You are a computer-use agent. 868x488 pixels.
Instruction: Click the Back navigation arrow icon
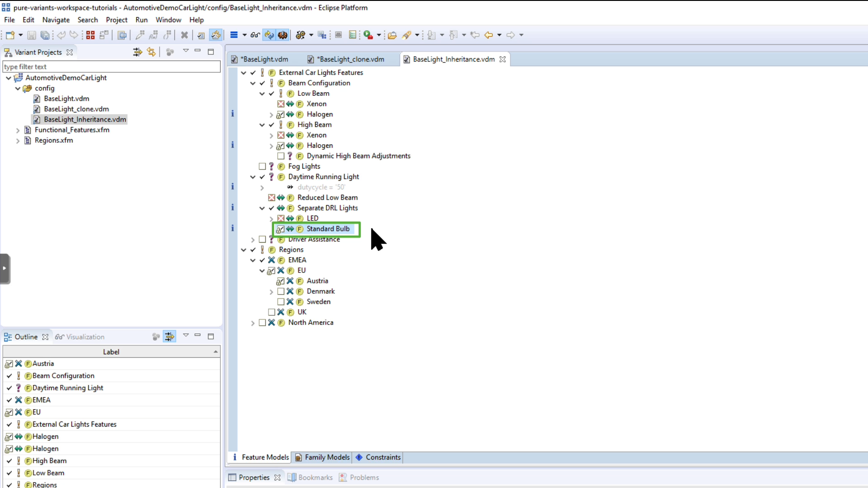(x=490, y=35)
